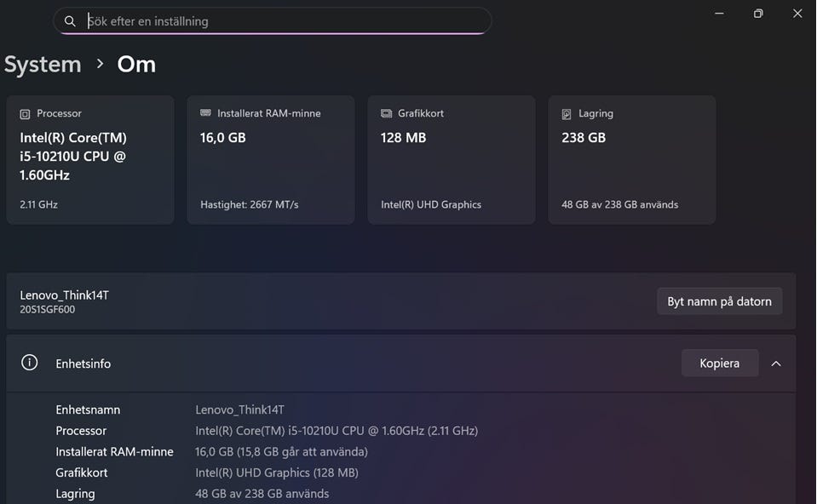Click the Lenovo_Think14T computer name heading
The width and height of the screenshot is (817, 504).
pyautogui.click(x=65, y=295)
